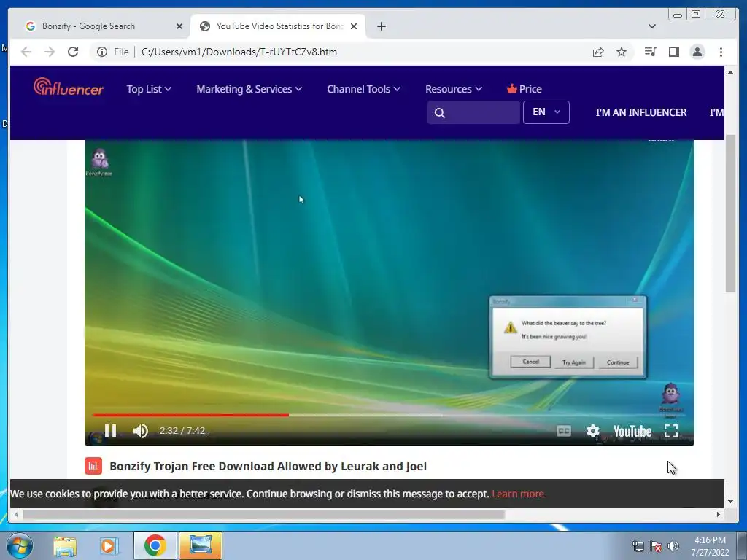Open video settings gear

point(592,431)
